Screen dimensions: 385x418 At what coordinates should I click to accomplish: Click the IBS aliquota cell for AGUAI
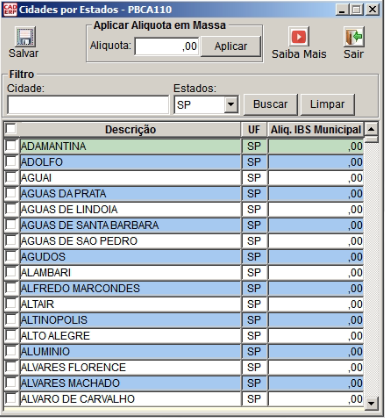pos(316,178)
